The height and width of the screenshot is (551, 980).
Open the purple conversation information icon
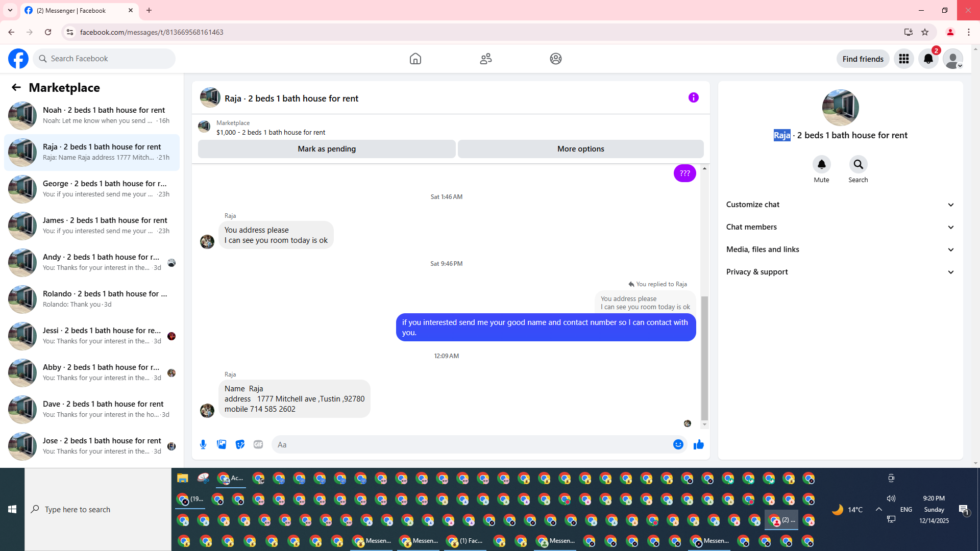click(693, 97)
